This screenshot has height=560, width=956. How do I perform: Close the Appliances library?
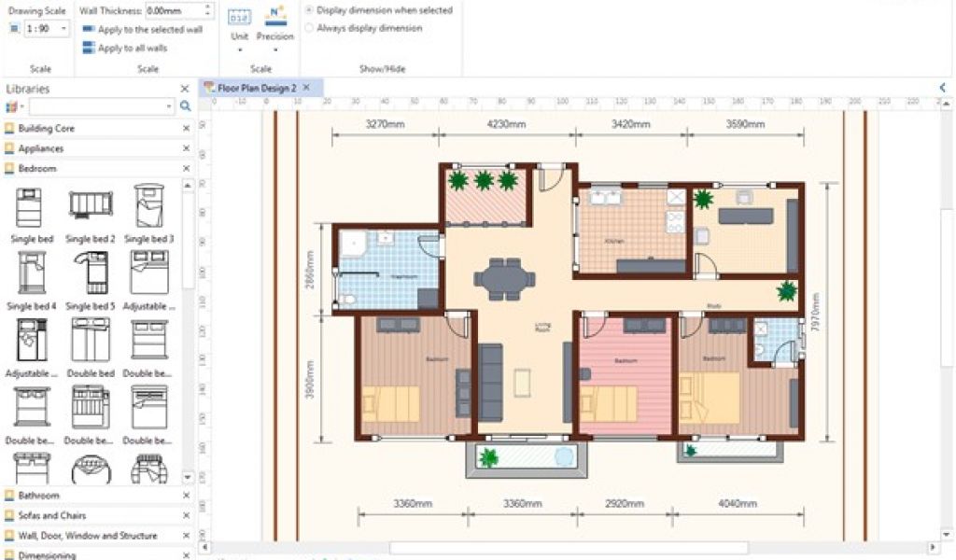pos(185,148)
